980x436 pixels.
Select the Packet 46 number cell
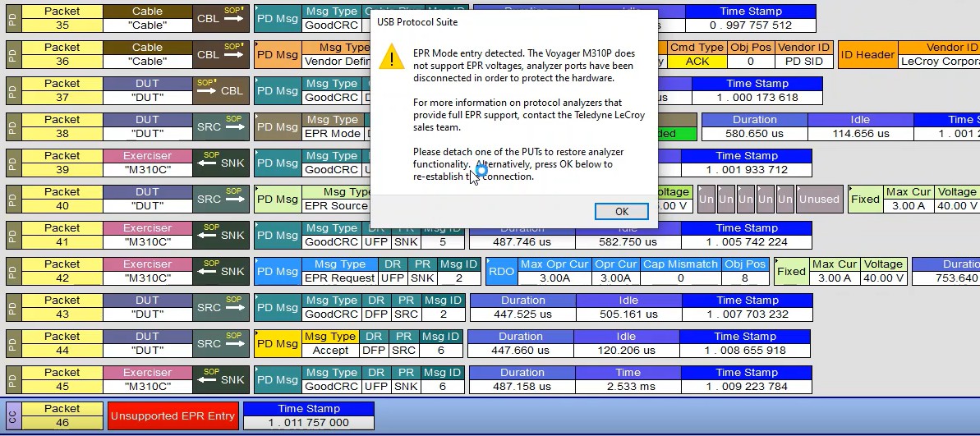(62, 423)
